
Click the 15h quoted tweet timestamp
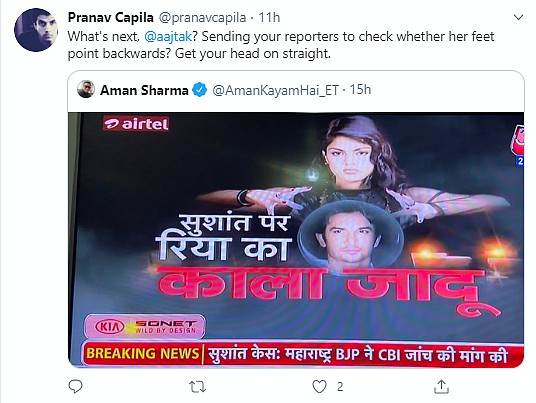point(360,90)
